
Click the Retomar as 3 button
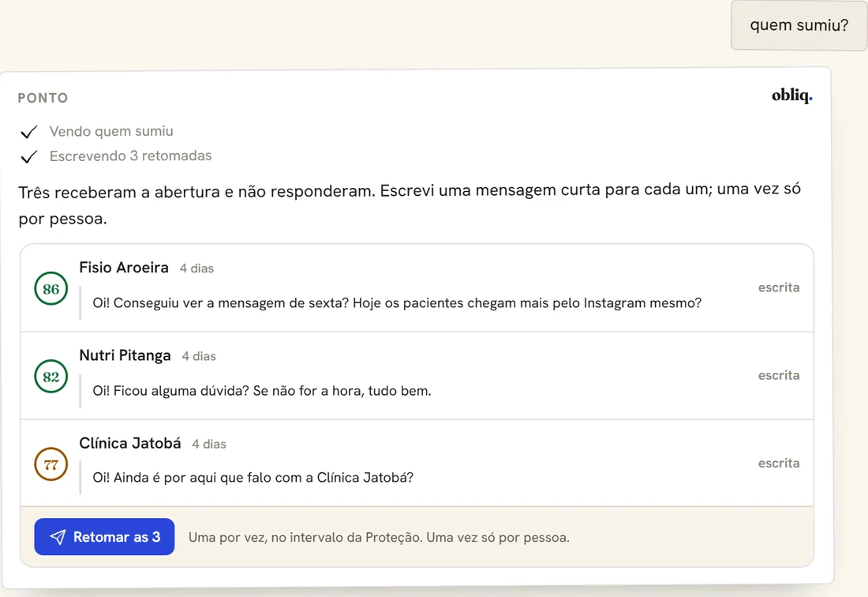tap(104, 537)
